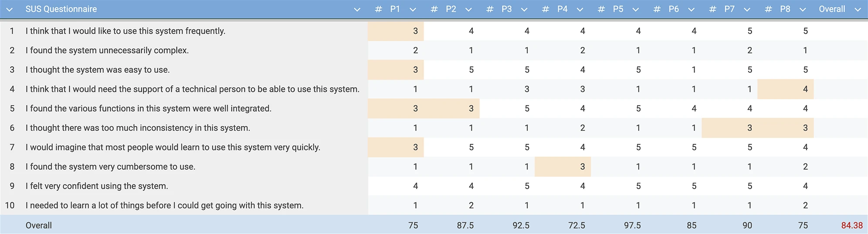Screen dimensions: 868x234
Task: Click the number-type icon beside P1
Action: point(378,9)
